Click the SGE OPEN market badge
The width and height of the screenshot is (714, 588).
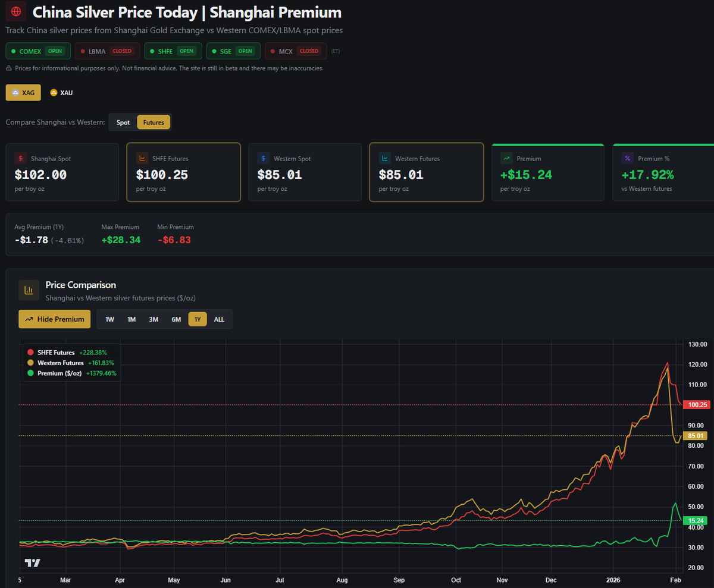pos(233,51)
